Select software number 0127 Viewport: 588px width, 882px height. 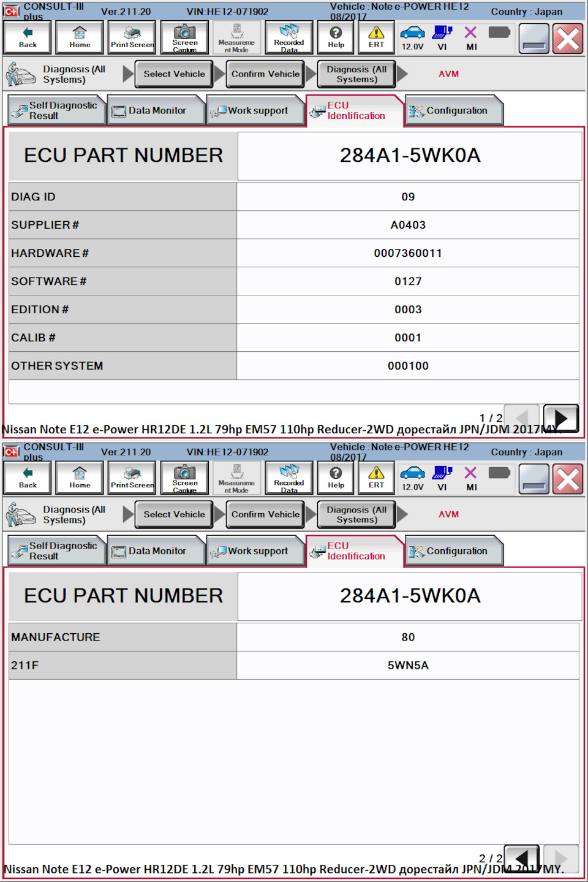point(408,281)
